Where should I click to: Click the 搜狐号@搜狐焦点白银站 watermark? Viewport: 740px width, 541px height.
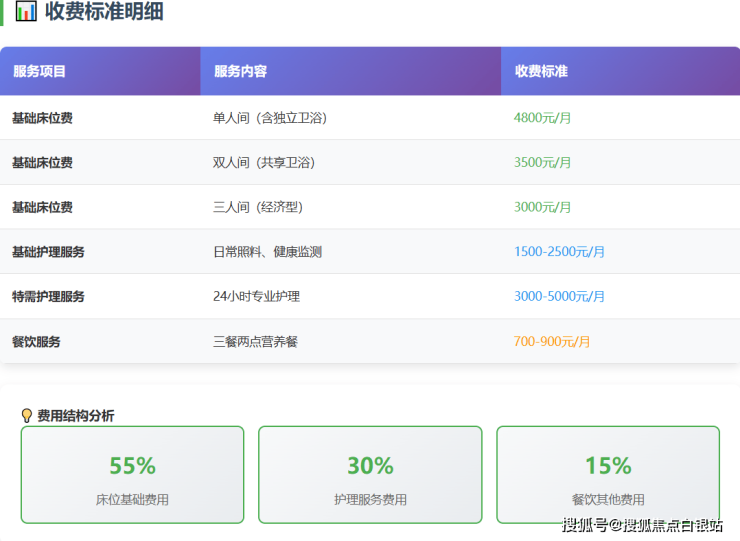point(642,525)
